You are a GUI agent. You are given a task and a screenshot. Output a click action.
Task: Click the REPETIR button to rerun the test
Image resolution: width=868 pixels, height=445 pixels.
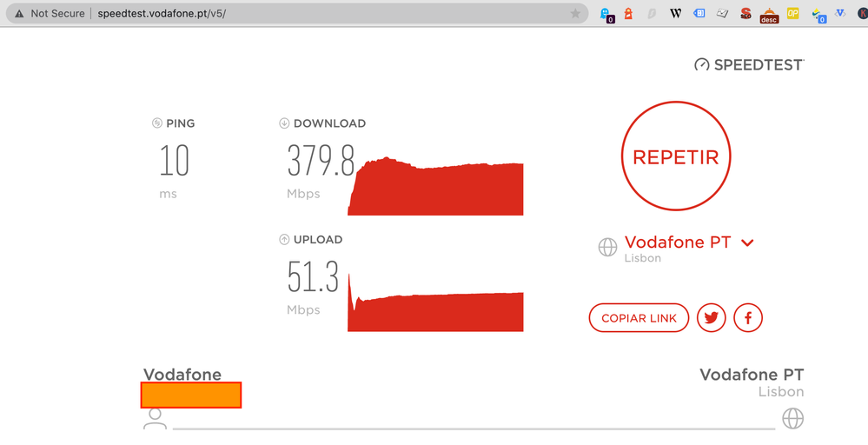click(x=676, y=156)
